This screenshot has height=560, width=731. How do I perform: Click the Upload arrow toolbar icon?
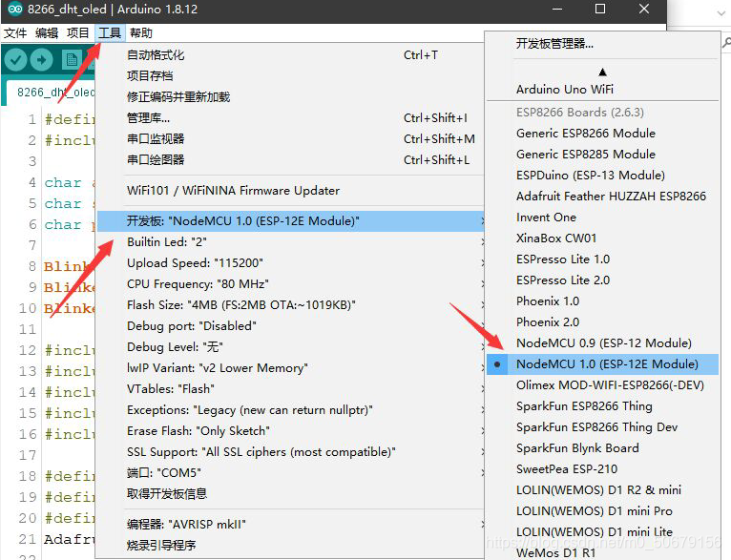tap(41, 60)
